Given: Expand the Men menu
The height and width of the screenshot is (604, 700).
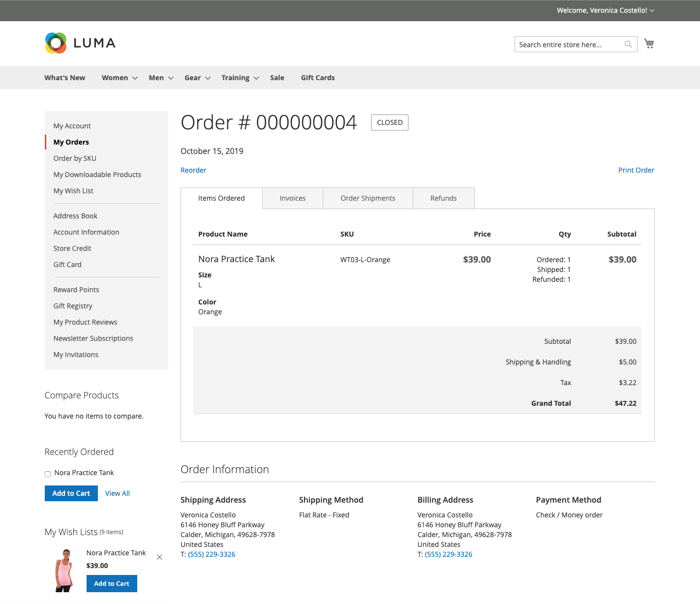Looking at the screenshot, I should click(x=161, y=78).
